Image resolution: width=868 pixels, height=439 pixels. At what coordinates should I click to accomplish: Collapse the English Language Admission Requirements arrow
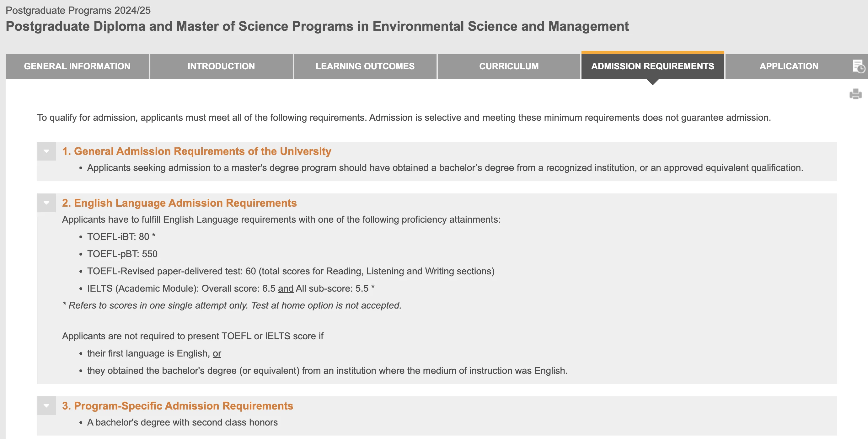[46, 203]
